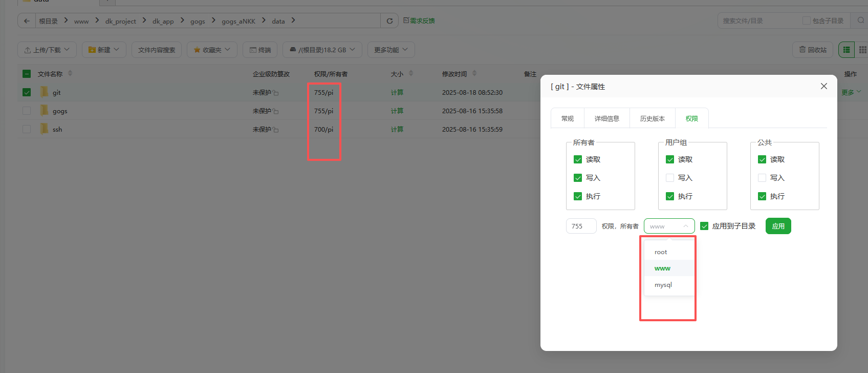
Task: Click the permission number 755 field
Action: point(581,226)
